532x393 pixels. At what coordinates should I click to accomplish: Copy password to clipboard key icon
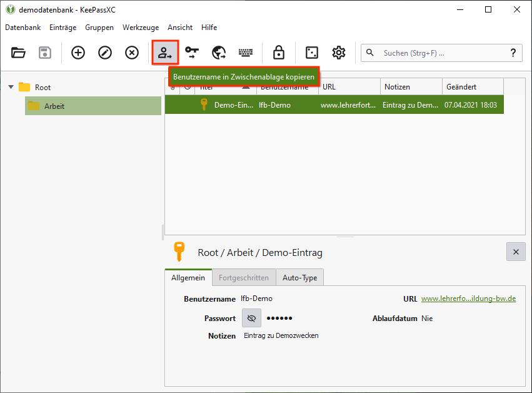click(x=192, y=53)
